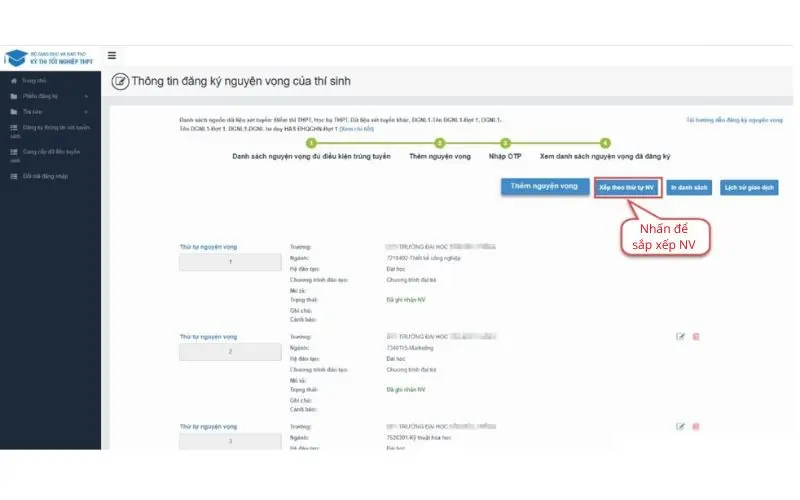Edit nguyện vọng 2 (Marketing) entry

point(680,336)
